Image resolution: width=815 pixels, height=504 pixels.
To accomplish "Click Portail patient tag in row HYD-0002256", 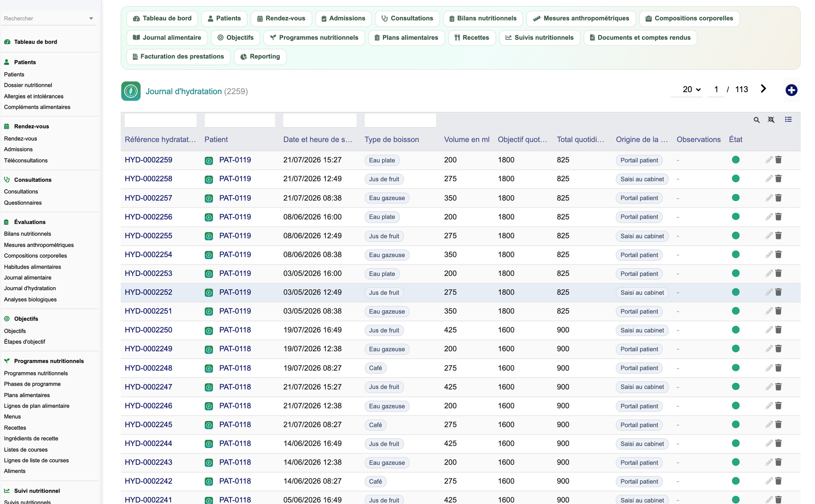I will 639,217.
